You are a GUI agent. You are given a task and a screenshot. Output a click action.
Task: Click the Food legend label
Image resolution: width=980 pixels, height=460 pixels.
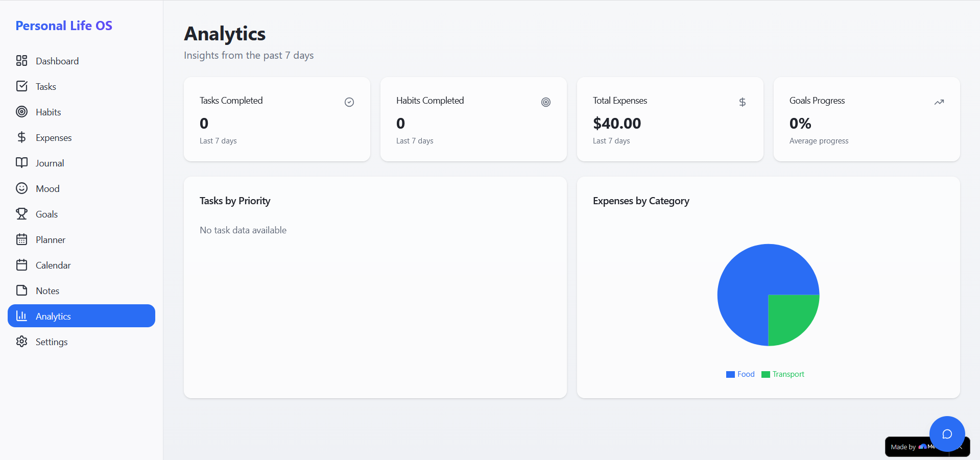tap(746, 374)
